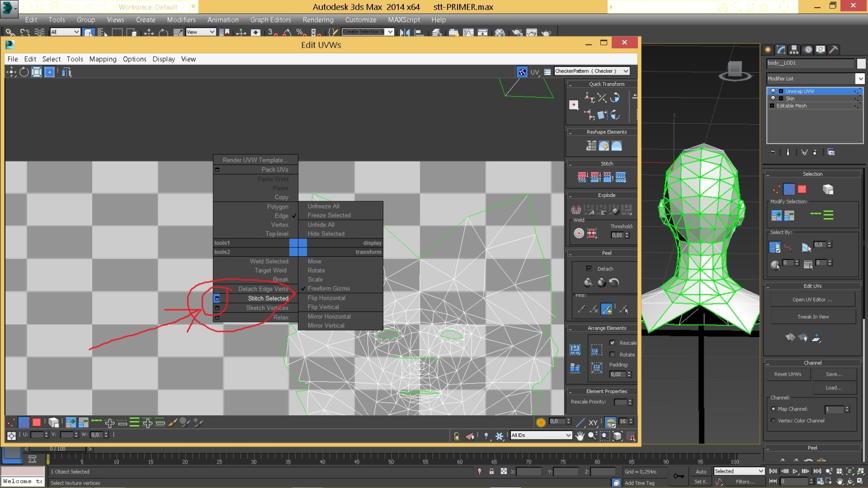The width and height of the screenshot is (868, 488).
Task: Click Stitch Selected in the context menu
Action: (268, 299)
